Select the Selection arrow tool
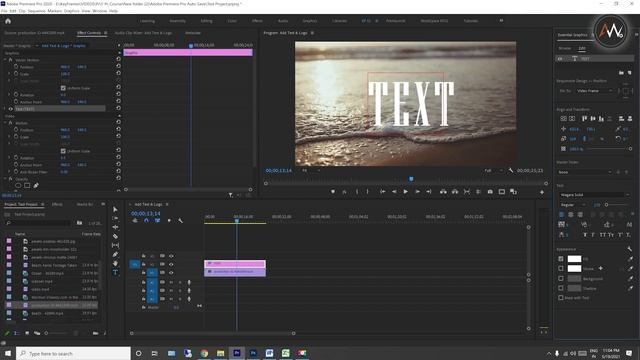This screenshot has width=640, height=360. pos(115,209)
